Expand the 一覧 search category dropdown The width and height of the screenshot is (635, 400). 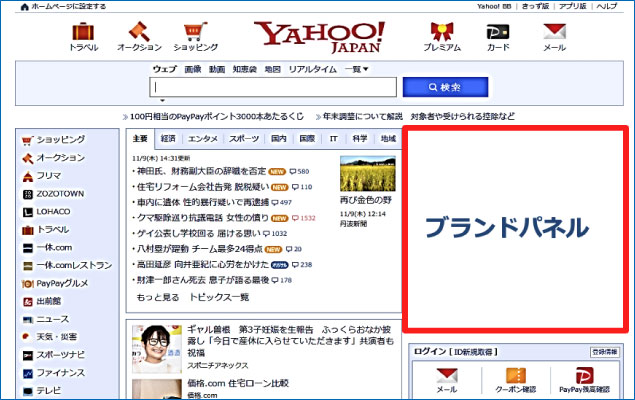356,69
